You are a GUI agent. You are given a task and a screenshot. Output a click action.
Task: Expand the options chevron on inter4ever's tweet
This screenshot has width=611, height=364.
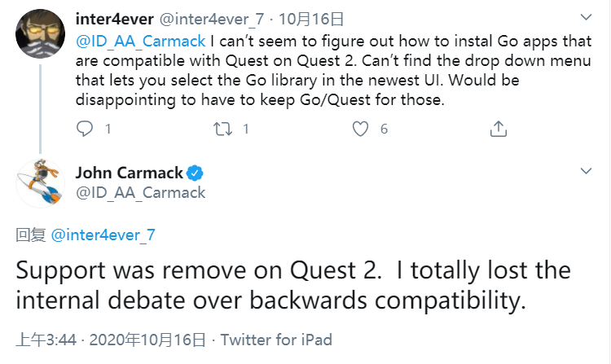(585, 17)
